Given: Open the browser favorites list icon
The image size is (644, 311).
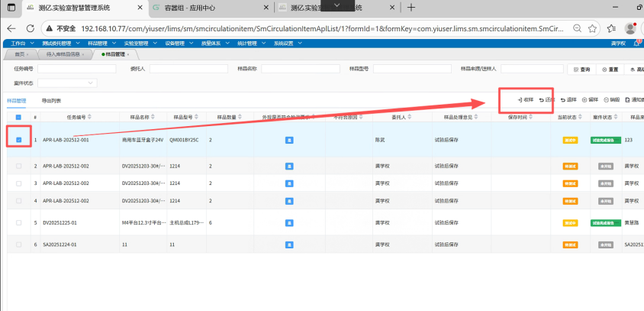Looking at the screenshot, I should pos(611,28).
